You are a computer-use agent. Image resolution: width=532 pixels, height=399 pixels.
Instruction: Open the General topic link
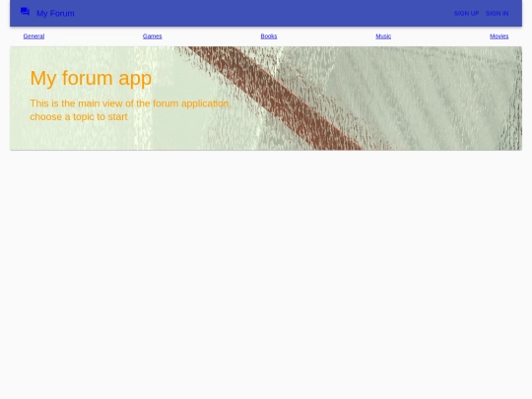pos(33,36)
